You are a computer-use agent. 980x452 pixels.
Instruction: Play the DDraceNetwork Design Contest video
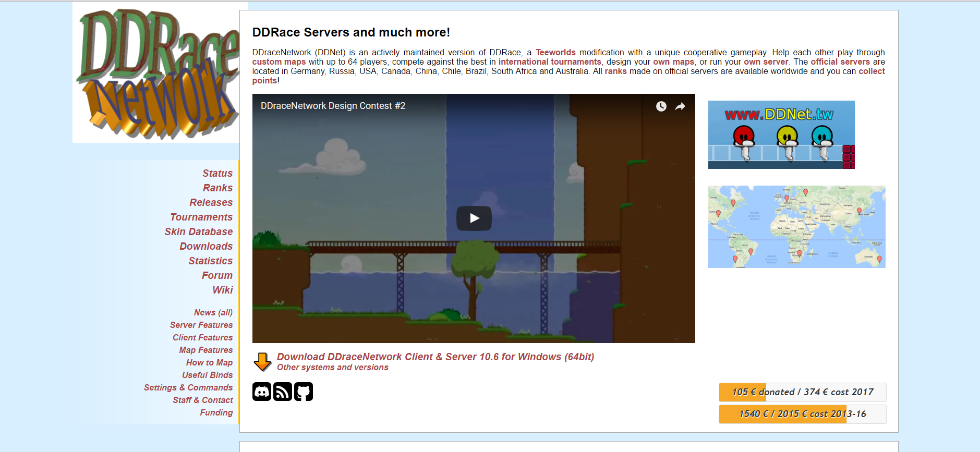pyautogui.click(x=474, y=218)
